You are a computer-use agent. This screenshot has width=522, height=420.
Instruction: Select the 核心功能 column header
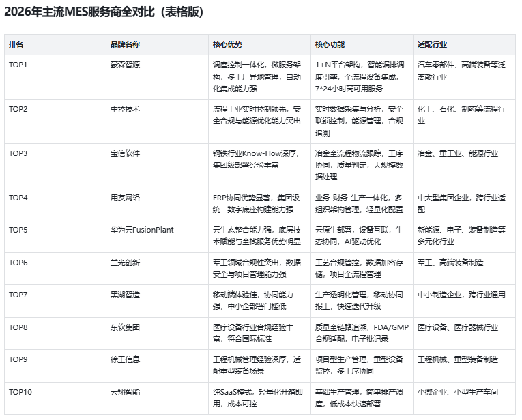click(330, 44)
